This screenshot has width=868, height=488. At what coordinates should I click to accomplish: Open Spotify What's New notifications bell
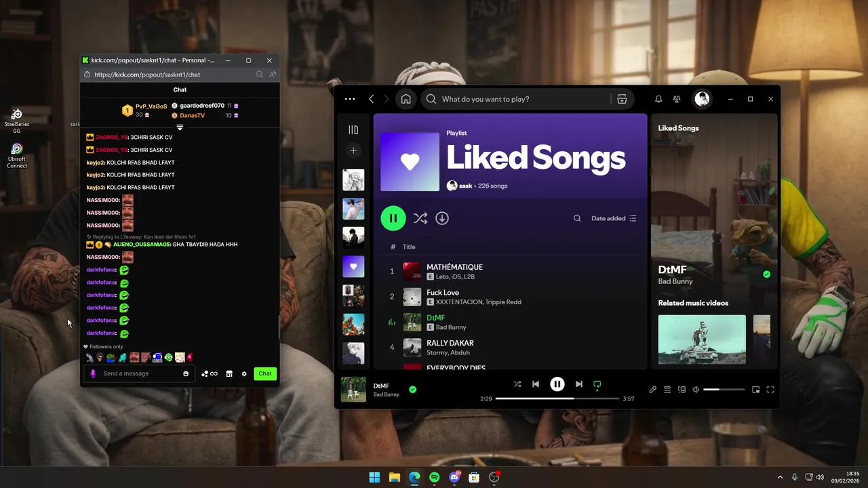pyautogui.click(x=658, y=99)
